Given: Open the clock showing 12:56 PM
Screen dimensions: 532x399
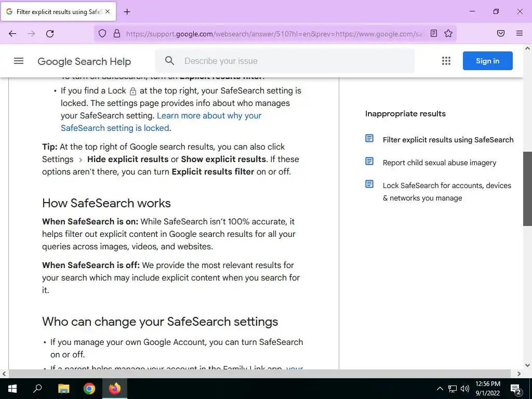Looking at the screenshot, I should (487, 389).
